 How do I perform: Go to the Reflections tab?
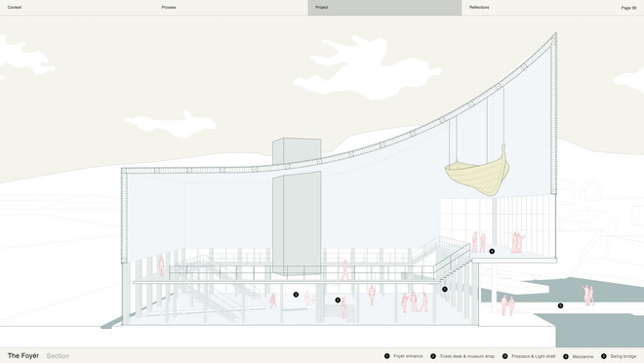point(479,8)
